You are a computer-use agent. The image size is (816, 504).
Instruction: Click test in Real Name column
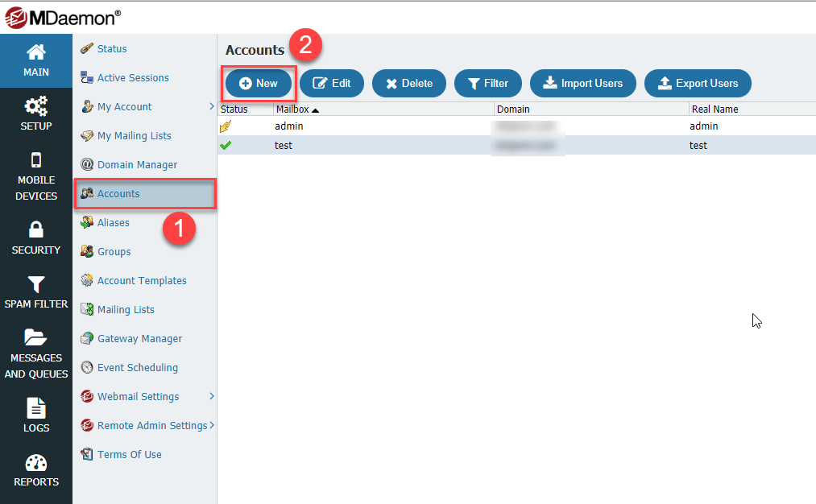pos(698,145)
